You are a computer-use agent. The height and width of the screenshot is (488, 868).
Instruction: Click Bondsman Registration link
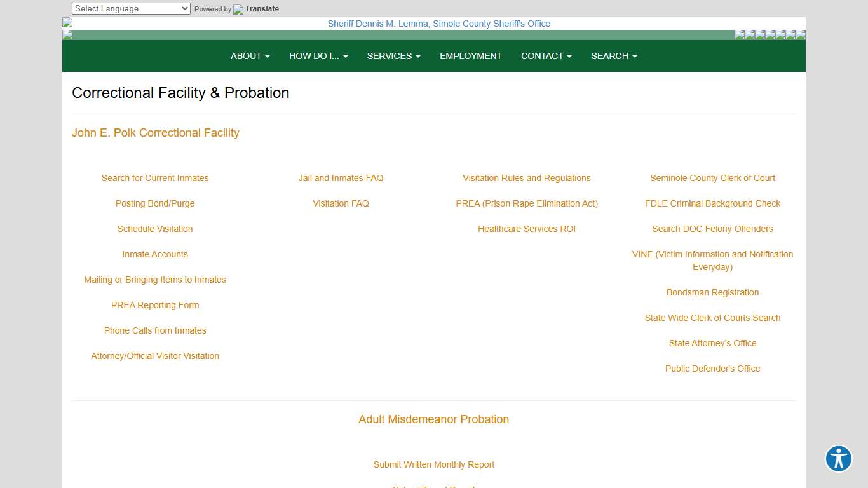pyautogui.click(x=712, y=292)
